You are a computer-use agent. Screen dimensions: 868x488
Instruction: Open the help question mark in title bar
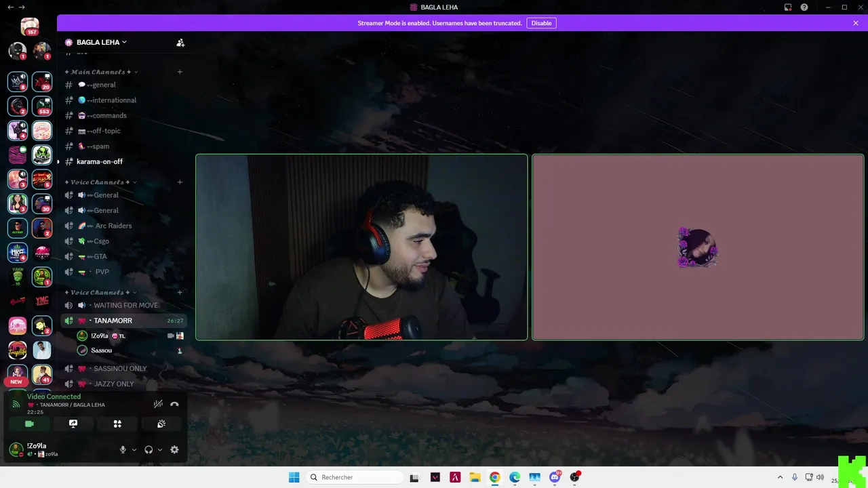coord(804,7)
